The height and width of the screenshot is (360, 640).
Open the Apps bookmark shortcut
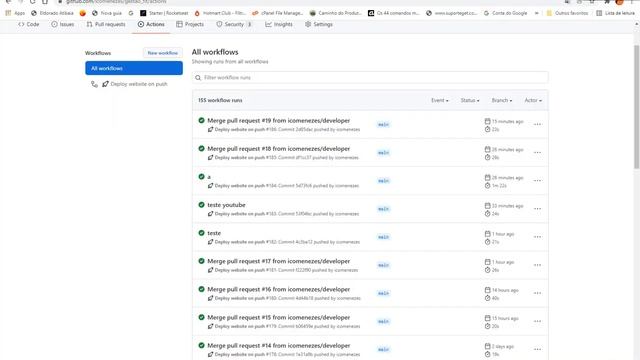point(15,13)
